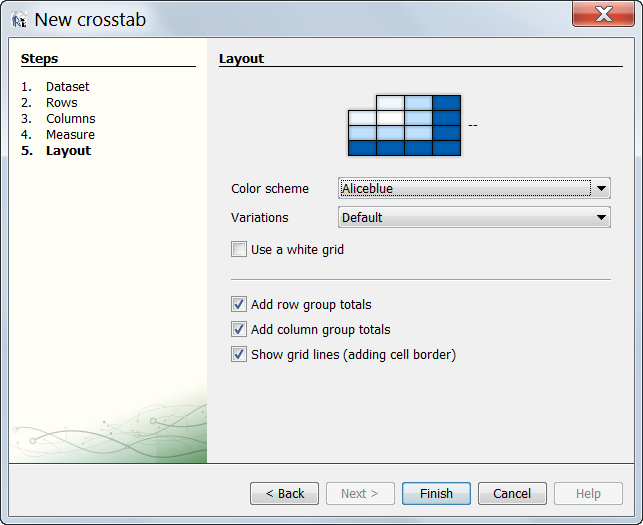Select the Layout step in Steps list
Viewport: 643px width, 525px height.
tap(68, 151)
